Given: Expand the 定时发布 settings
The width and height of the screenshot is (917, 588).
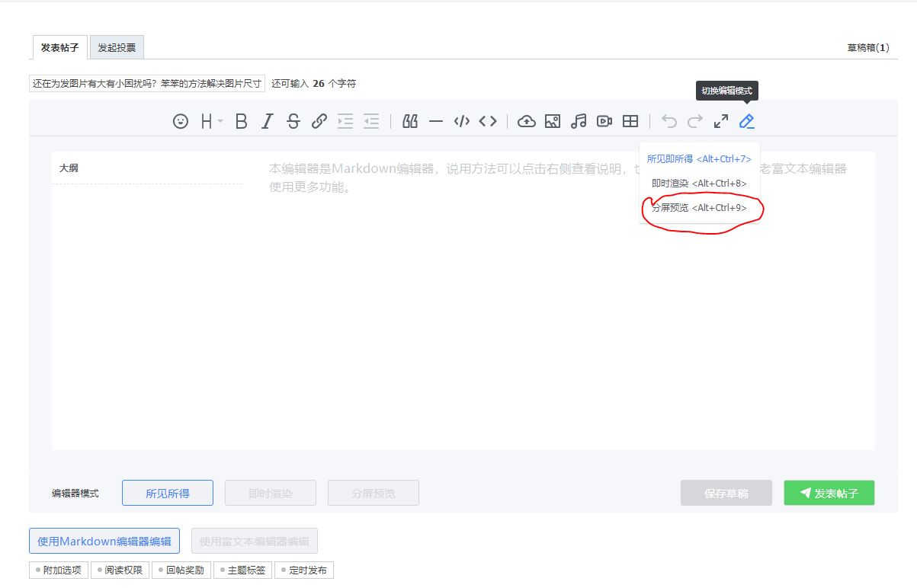Looking at the screenshot, I should click(x=304, y=570).
